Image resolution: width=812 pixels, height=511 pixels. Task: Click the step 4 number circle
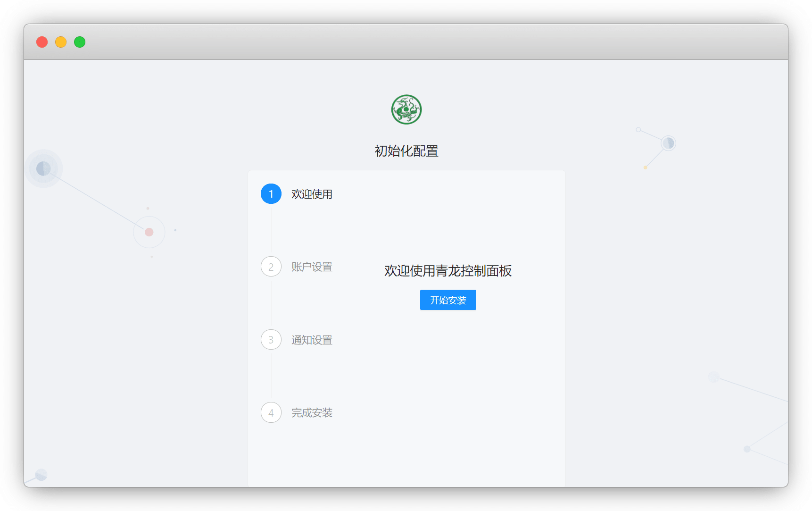click(271, 413)
